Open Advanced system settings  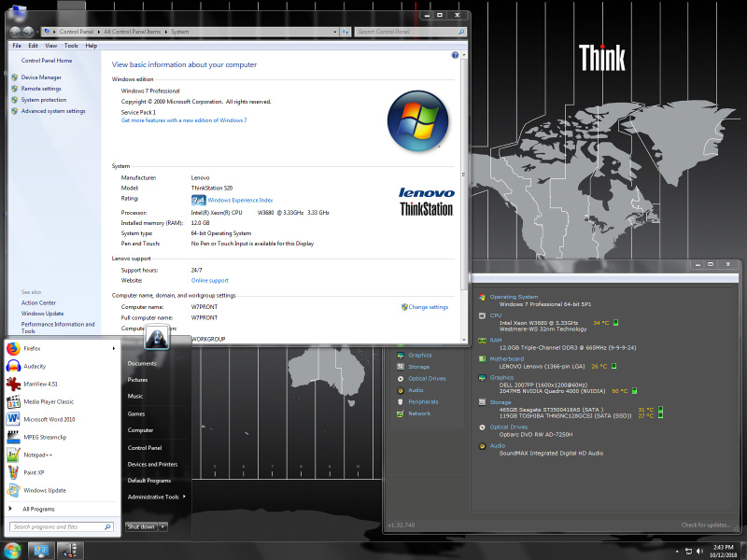click(x=53, y=111)
